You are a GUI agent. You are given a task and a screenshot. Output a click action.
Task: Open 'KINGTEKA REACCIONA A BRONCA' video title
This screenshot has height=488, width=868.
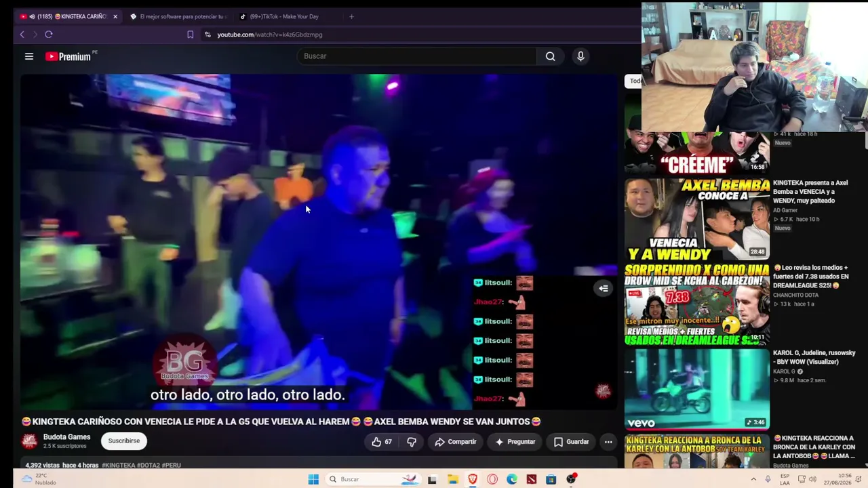click(x=814, y=447)
